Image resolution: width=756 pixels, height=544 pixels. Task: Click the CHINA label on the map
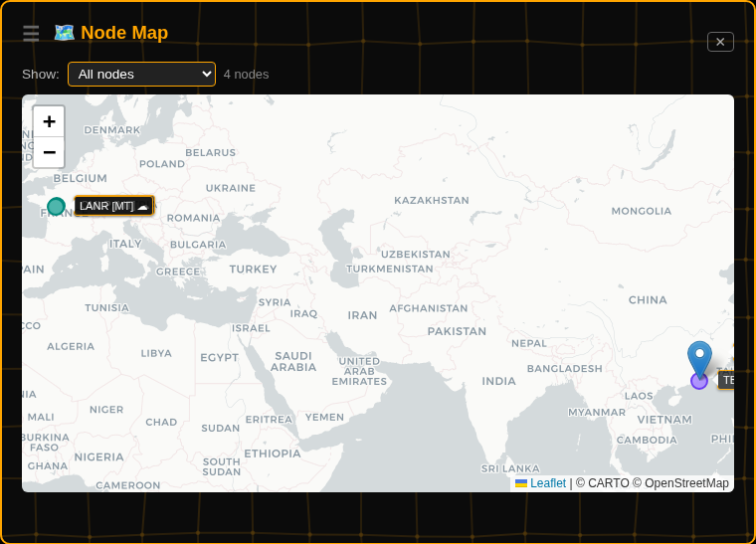click(648, 300)
